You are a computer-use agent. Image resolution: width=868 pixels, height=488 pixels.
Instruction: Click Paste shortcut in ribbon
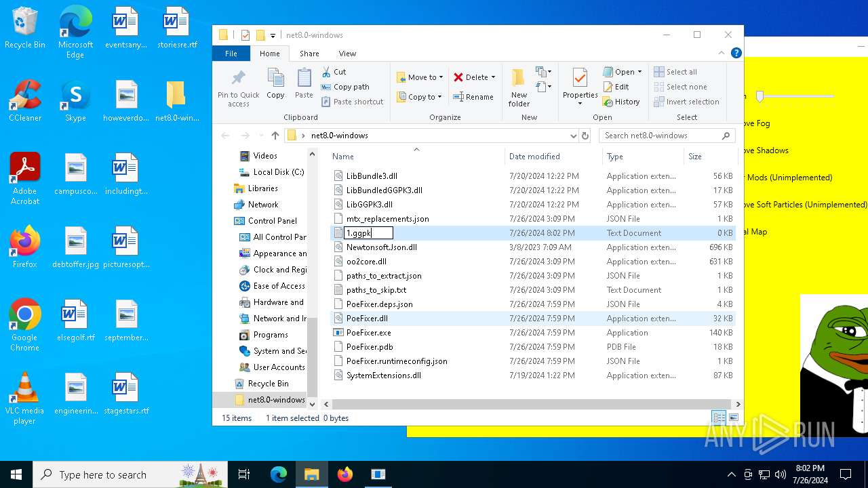[352, 102]
